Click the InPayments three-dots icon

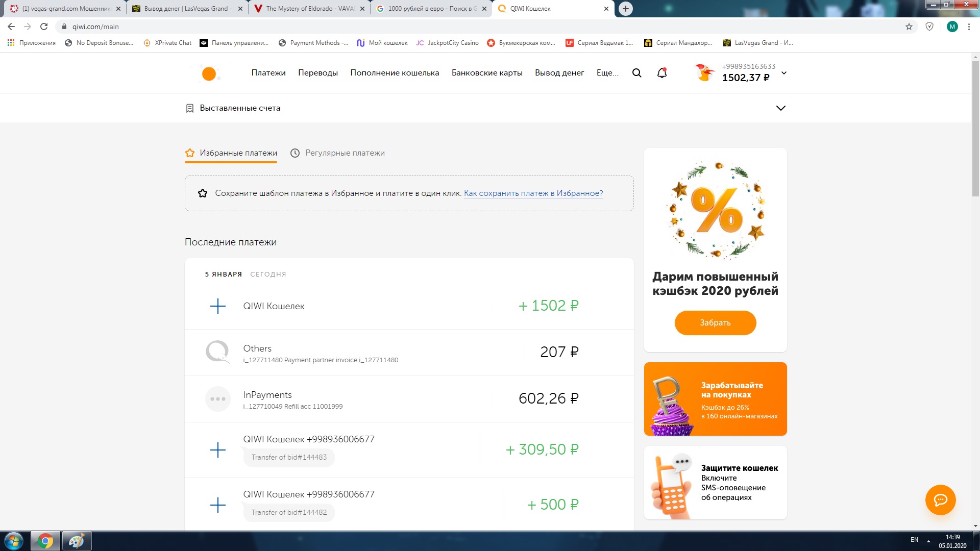point(218,399)
